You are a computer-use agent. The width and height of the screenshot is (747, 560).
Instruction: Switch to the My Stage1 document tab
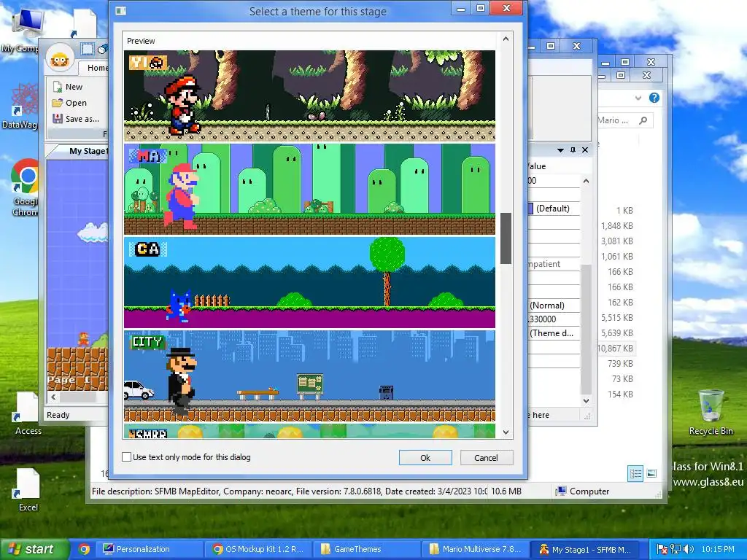click(x=88, y=151)
